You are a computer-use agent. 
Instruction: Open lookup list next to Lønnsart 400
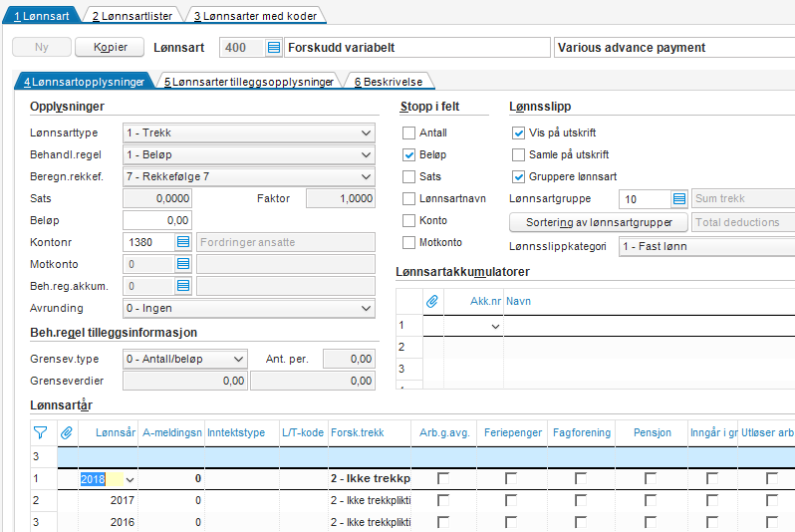click(274, 48)
